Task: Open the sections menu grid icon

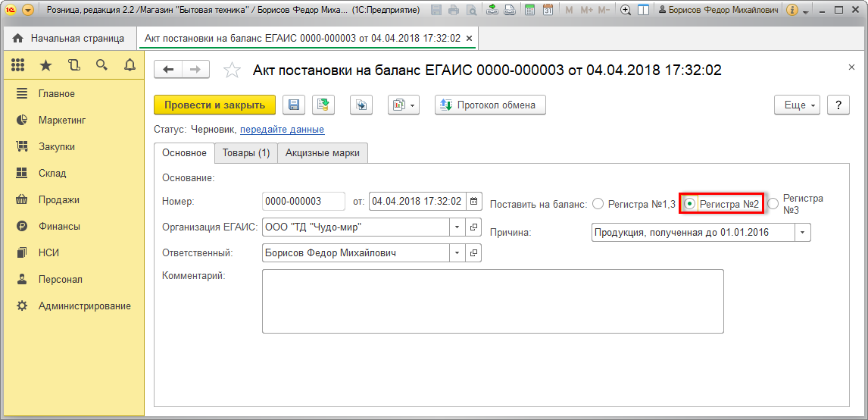Action: (x=17, y=65)
